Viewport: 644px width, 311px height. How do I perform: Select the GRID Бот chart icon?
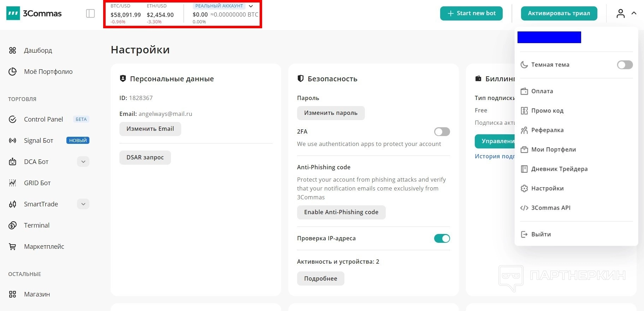pyautogui.click(x=13, y=183)
